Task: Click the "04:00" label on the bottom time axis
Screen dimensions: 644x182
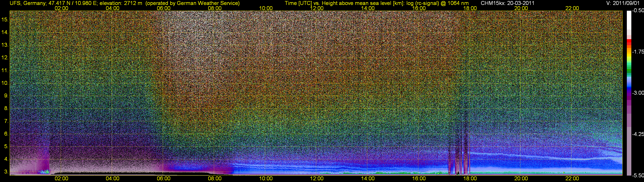Action: pyautogui.click(x=112, y=179)
